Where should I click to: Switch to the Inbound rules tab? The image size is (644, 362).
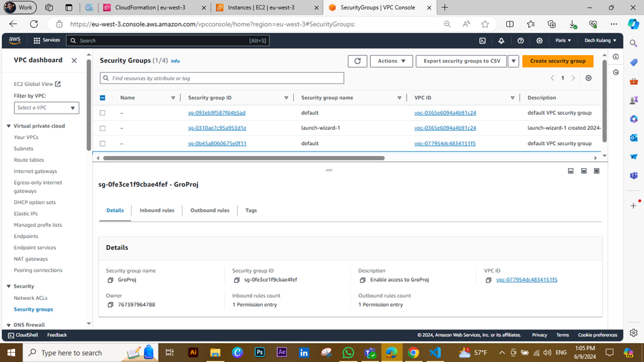coord(157,210)
